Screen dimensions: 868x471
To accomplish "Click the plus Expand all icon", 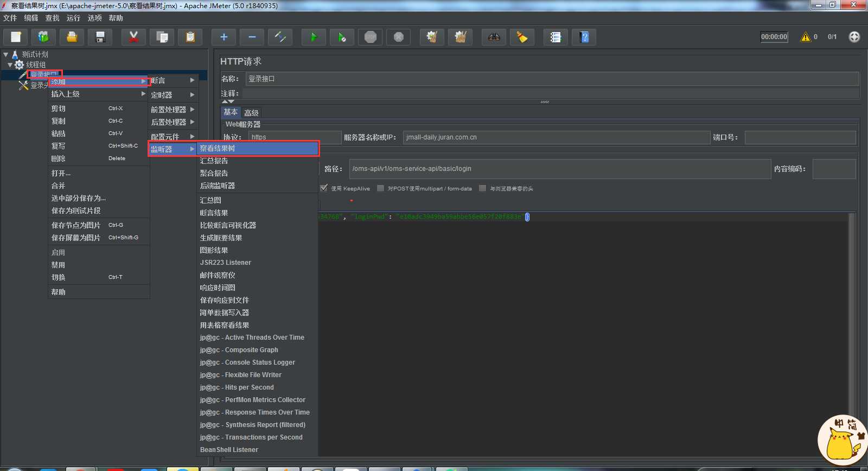I will [x=224, y=37].
